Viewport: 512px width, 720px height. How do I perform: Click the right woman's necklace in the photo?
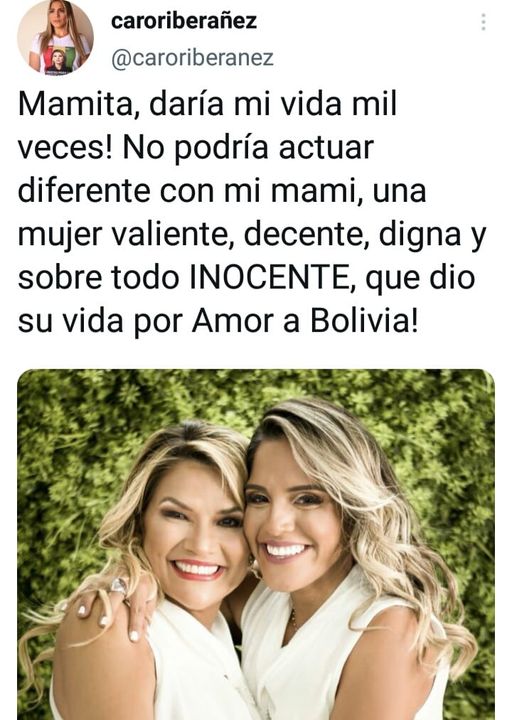coord(293,620)
